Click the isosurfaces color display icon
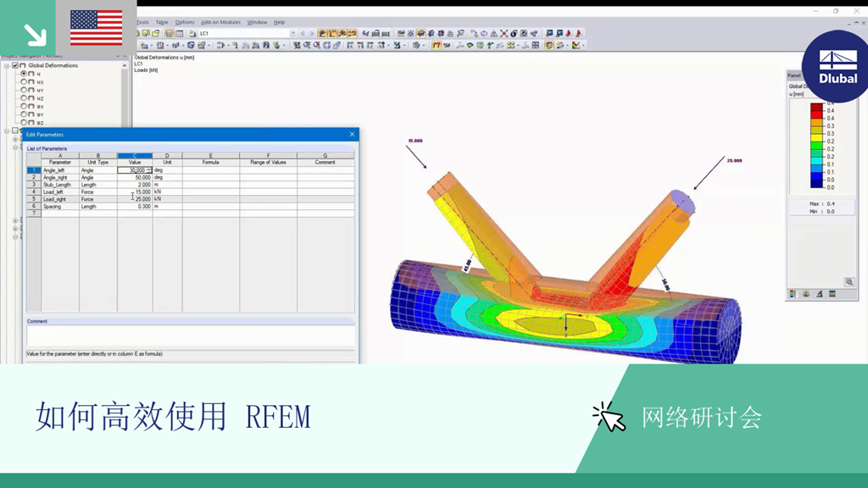 pos(470,46)
